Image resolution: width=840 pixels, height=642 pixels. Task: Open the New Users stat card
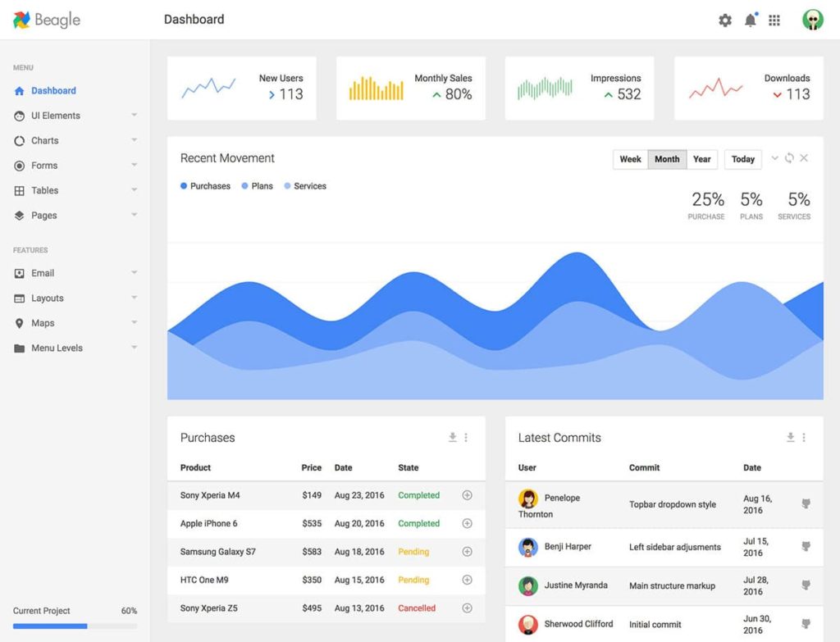pos(242,89)
